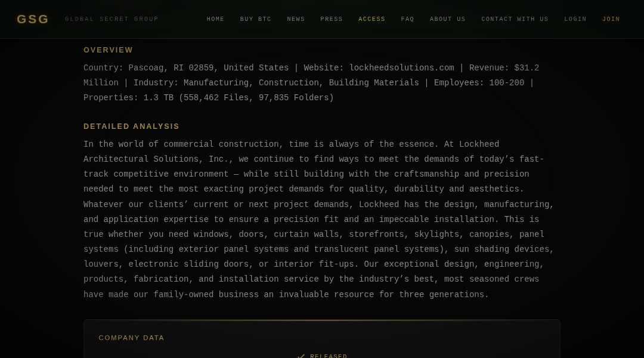Select the Press menu item
Viewport: 644px width, 358px height.
332,19
